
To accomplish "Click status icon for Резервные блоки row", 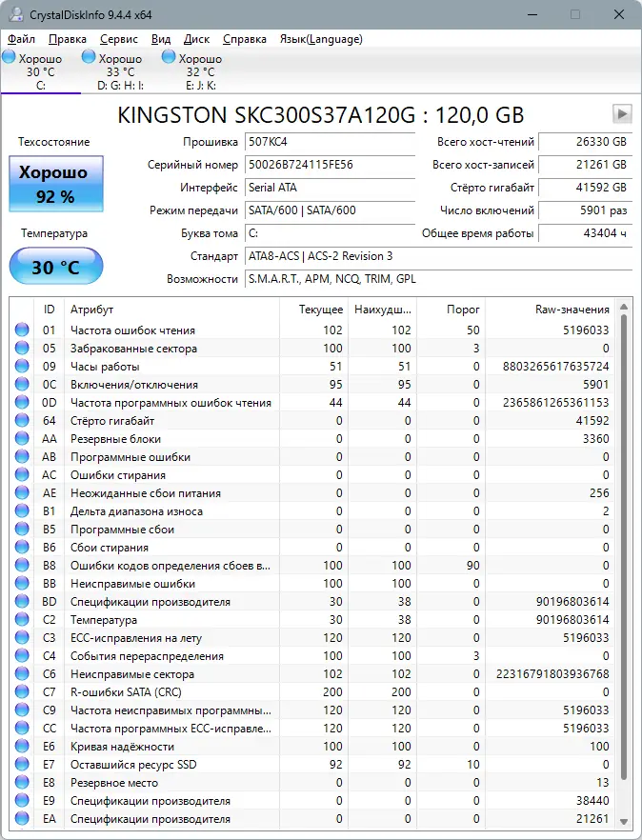I will pyautogui.click(x=22, y=439).
